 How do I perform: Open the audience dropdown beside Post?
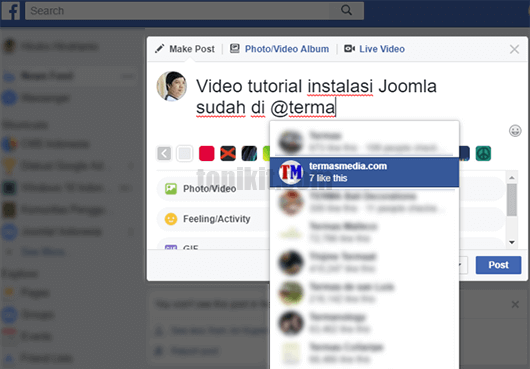pos(463,265)
